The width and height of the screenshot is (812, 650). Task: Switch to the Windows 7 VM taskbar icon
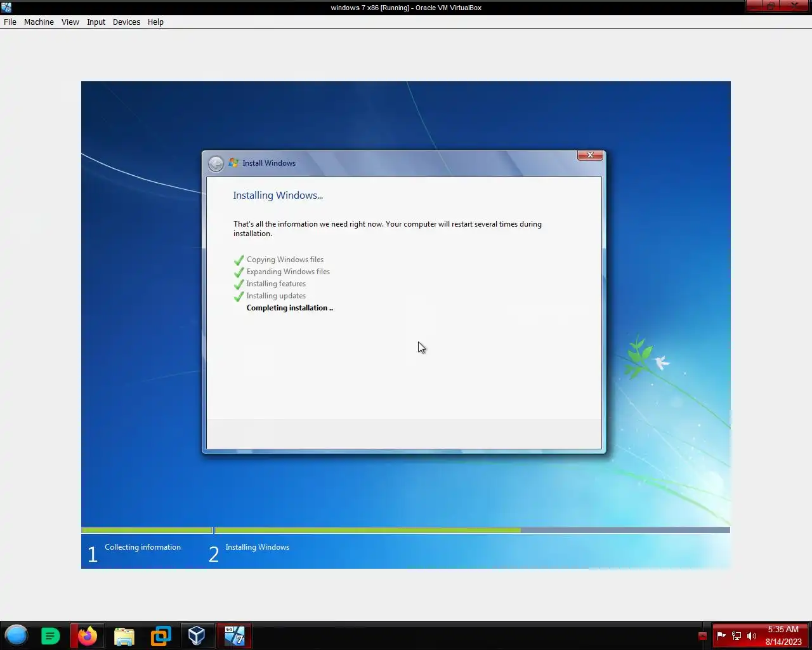point(234,636)
